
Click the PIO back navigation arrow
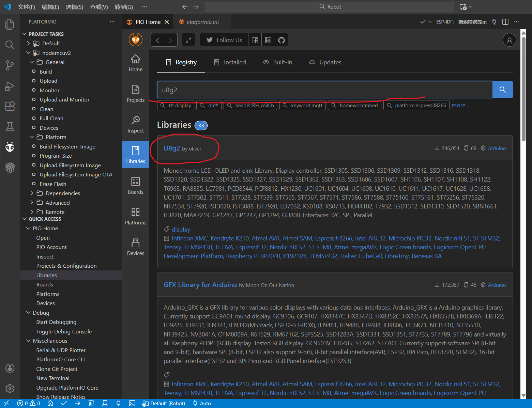[x=157, y=40]
